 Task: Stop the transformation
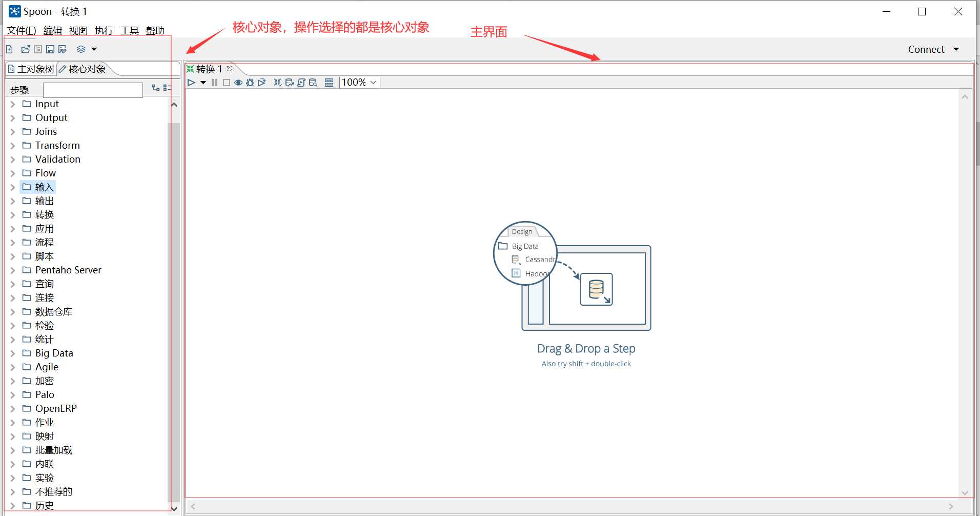click(x=226, y=83)
